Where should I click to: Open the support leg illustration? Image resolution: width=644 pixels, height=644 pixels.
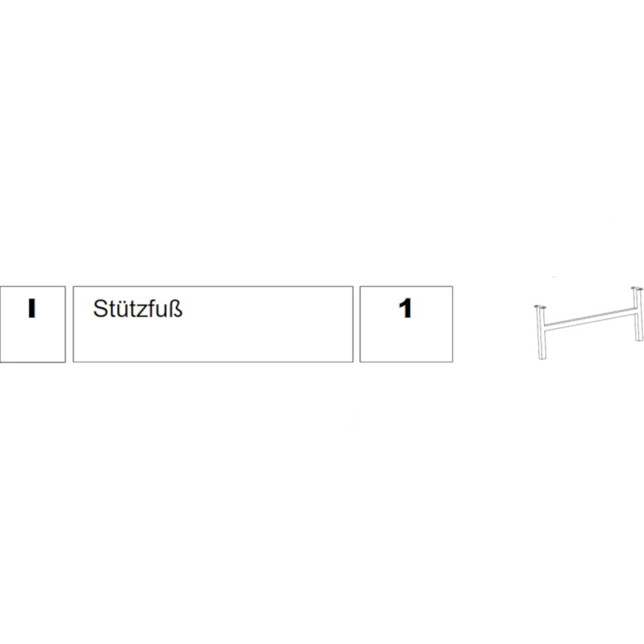589,322
